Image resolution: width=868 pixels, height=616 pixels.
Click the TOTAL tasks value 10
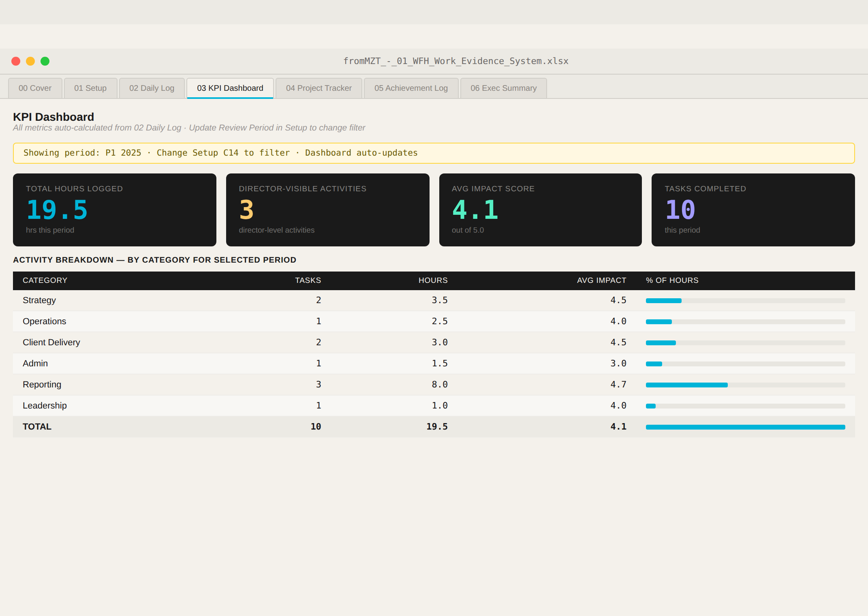[x=316, y=427]
